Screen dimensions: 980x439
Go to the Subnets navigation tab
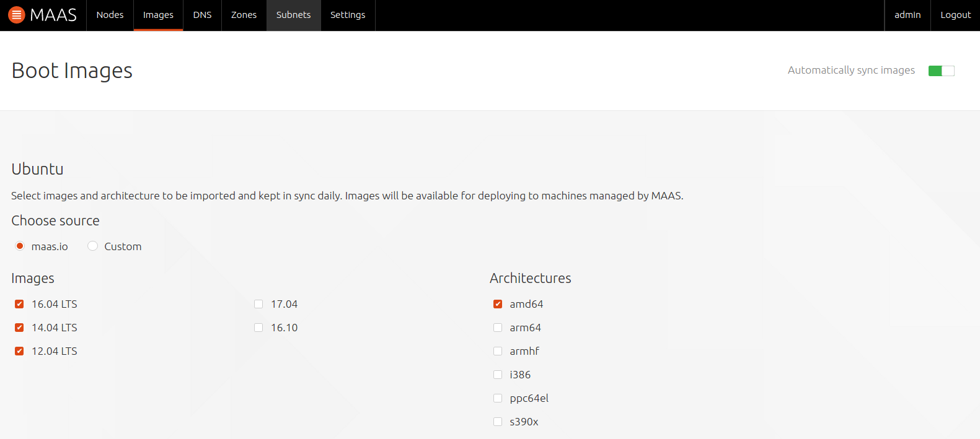click(293, 15)
